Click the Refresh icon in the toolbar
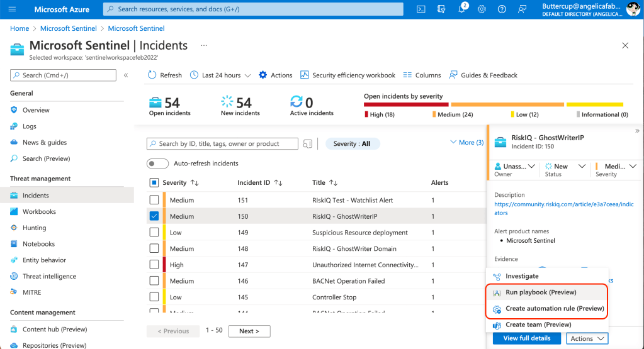 pyautogui.click(x=152, y=75)
